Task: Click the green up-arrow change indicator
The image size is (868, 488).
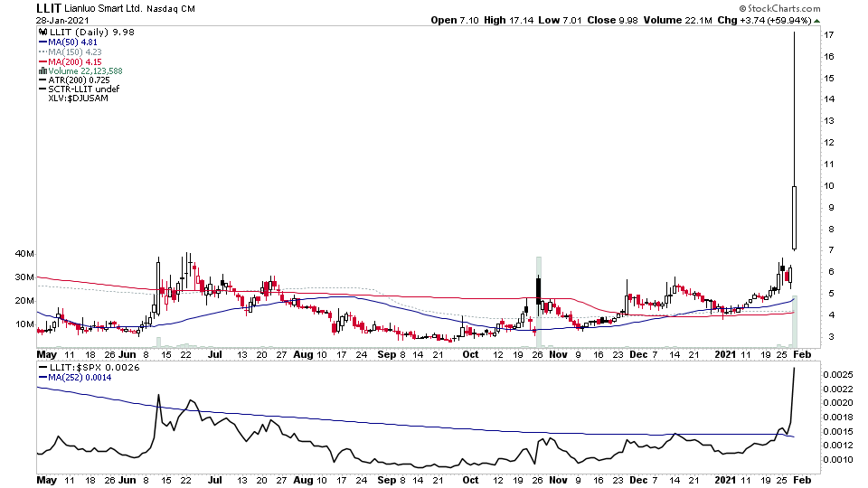Action: [817, 21]
